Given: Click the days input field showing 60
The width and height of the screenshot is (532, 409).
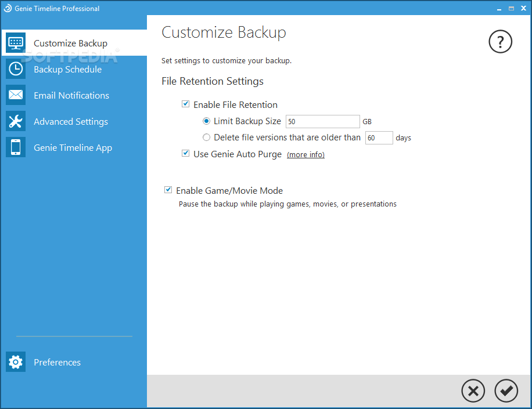Looking at the screenshot, I should [x=379, y=137].
